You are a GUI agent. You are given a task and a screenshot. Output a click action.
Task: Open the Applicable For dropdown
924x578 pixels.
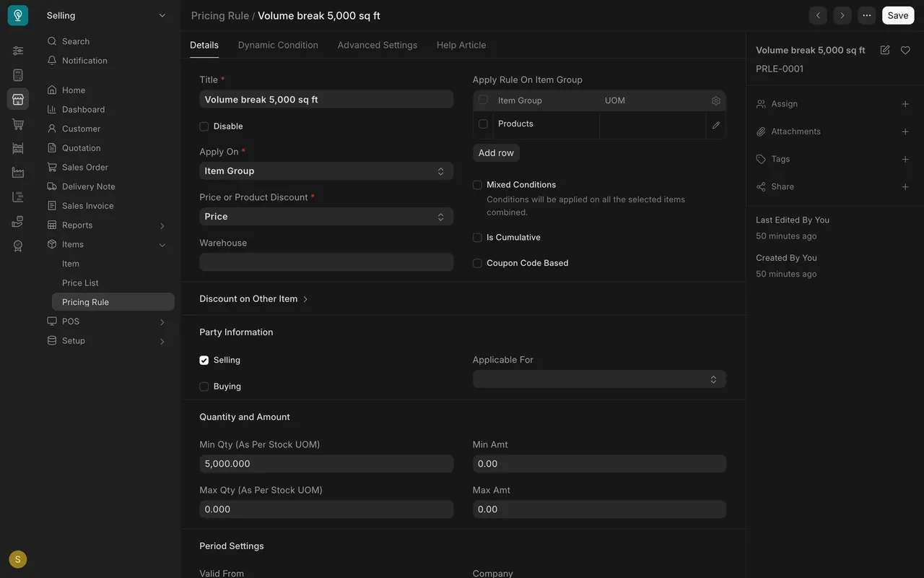point(599,379)
